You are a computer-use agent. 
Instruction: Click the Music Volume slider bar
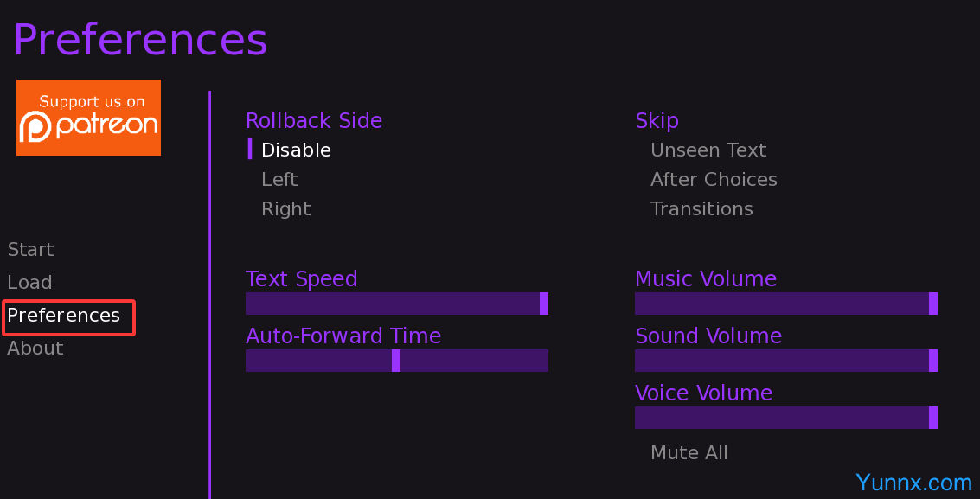click(x=782, y=304)
